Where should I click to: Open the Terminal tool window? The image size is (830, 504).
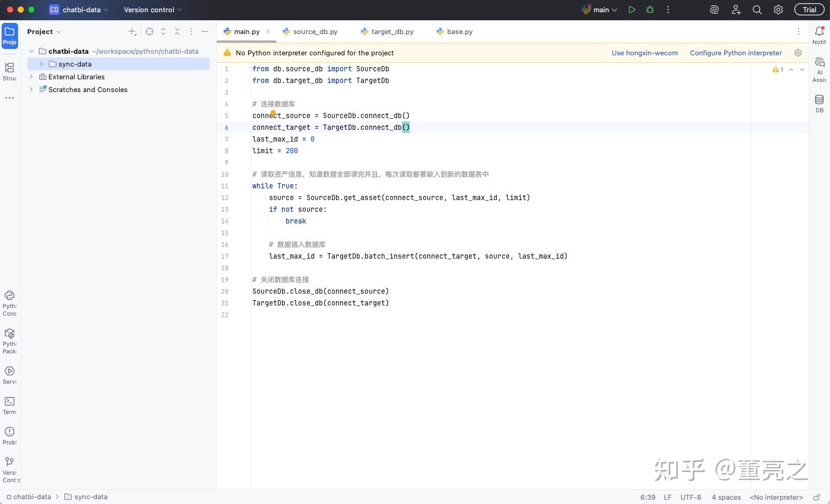click(10, 405)
